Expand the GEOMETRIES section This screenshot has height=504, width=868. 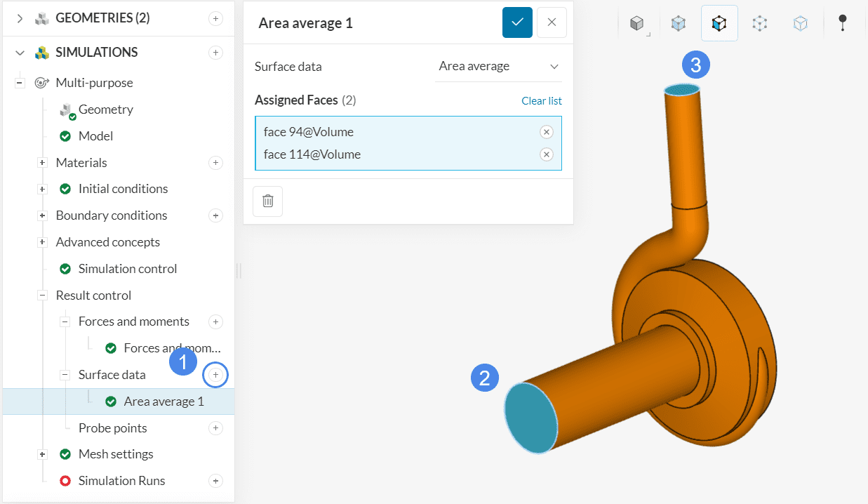click(20, 18)
